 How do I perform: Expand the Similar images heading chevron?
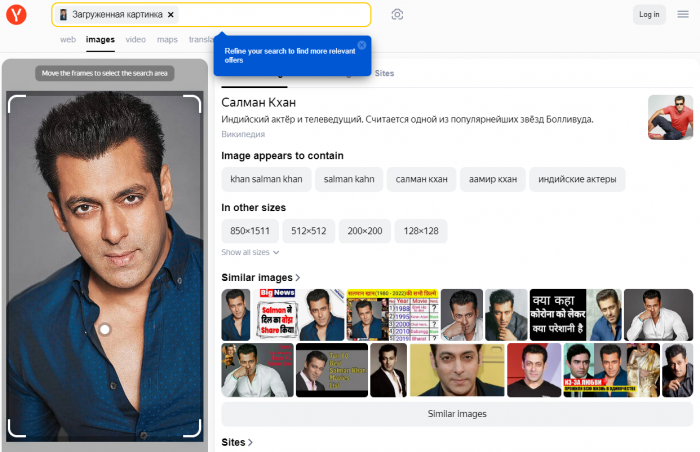[x=298, y=278]
